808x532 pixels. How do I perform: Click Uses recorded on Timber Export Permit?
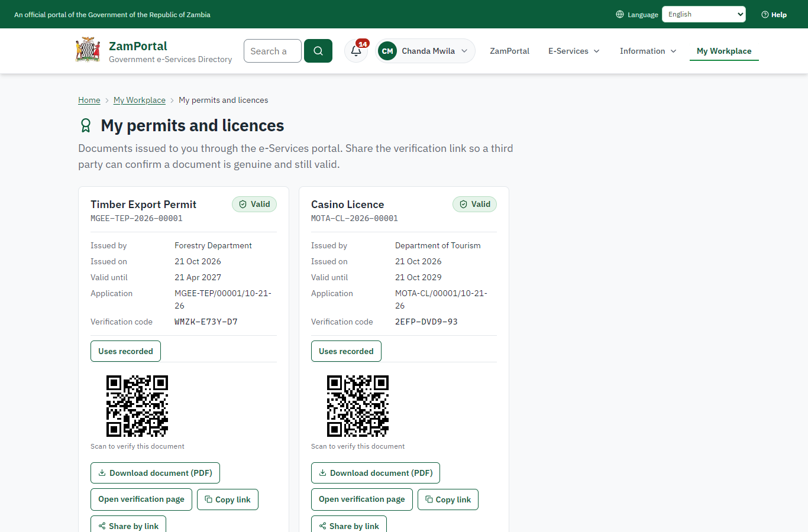[125, 351]
